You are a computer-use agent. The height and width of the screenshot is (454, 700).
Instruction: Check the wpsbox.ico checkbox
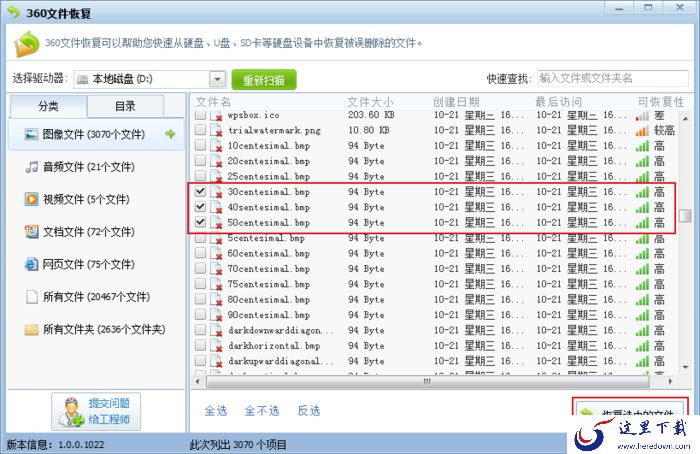200,115
